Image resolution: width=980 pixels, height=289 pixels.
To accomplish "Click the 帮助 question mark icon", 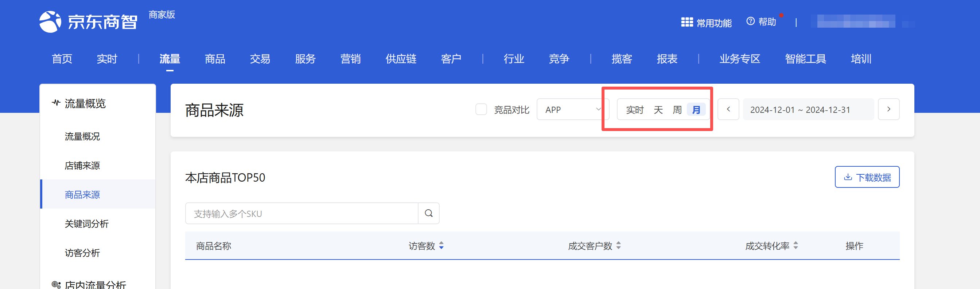I will coord(750,21).
